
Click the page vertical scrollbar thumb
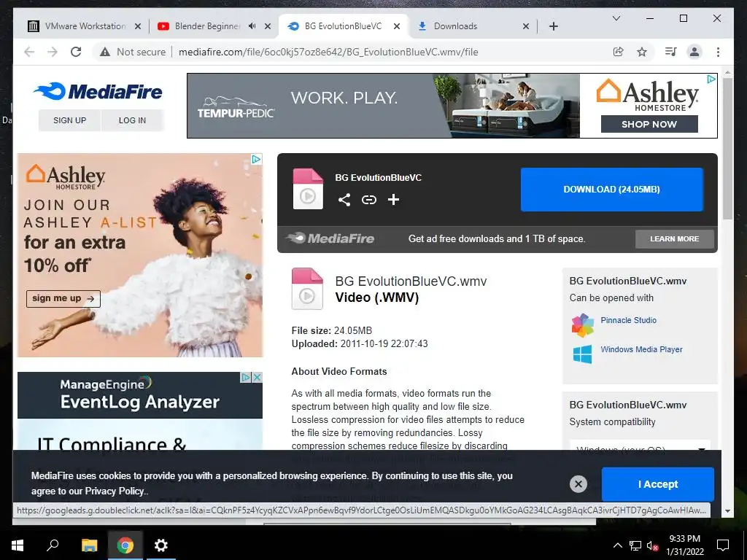[727, 147]
